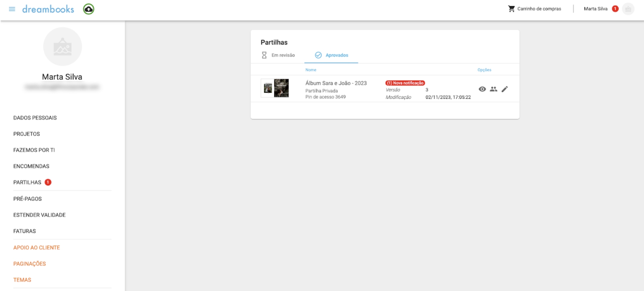This screenshot has width=644, height=291.
Task: Click the Álbum Sara e João thumbnail
Action: coord(275,88)
